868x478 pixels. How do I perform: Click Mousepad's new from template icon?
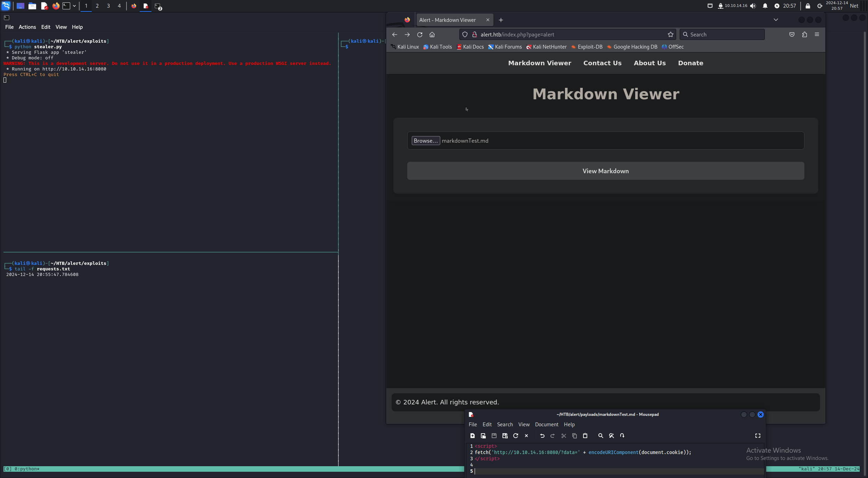(483, 436)
